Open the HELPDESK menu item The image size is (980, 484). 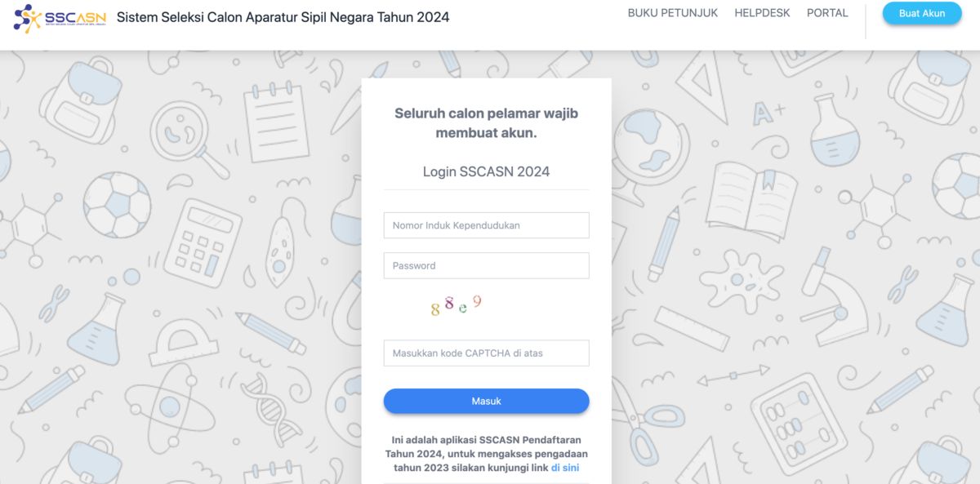[762, 12]
